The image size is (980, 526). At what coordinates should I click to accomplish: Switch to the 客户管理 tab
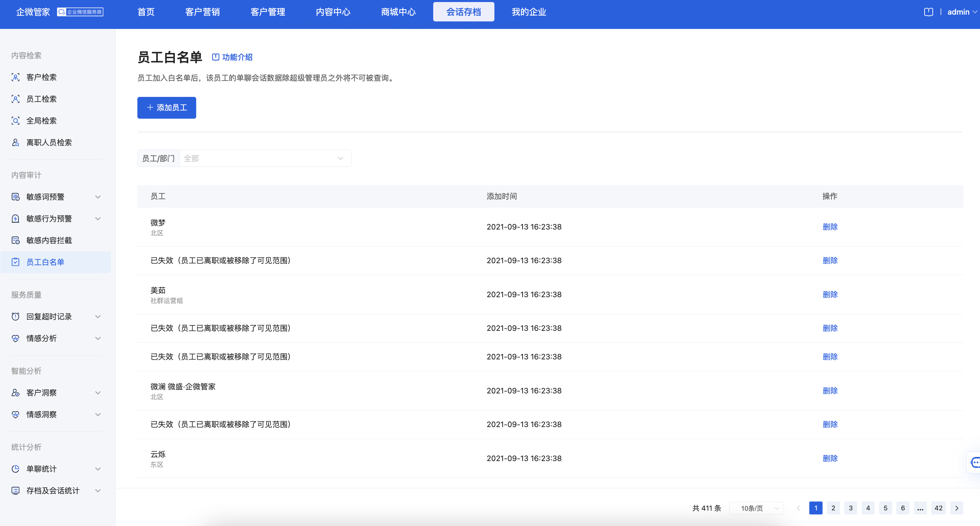click(x=268, y=12)
